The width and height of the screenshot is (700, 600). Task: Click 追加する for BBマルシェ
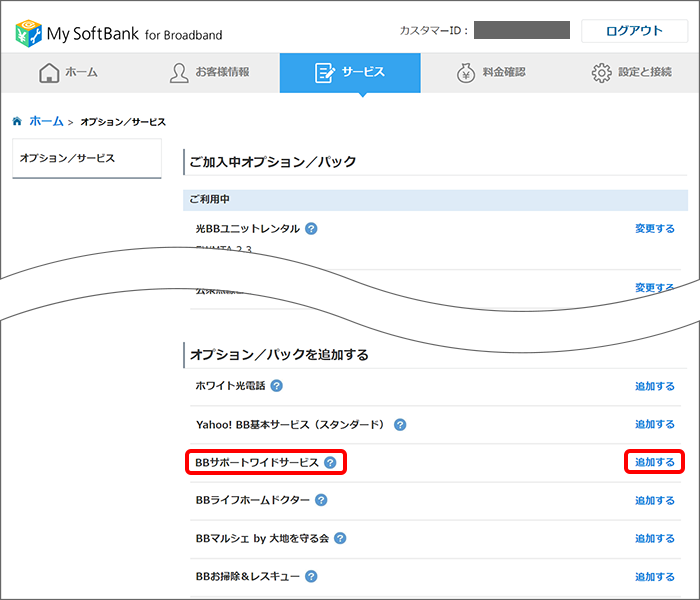654,538
